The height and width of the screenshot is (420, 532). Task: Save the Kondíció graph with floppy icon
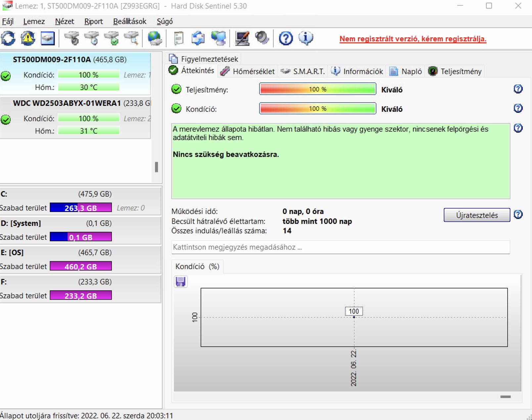181,281
